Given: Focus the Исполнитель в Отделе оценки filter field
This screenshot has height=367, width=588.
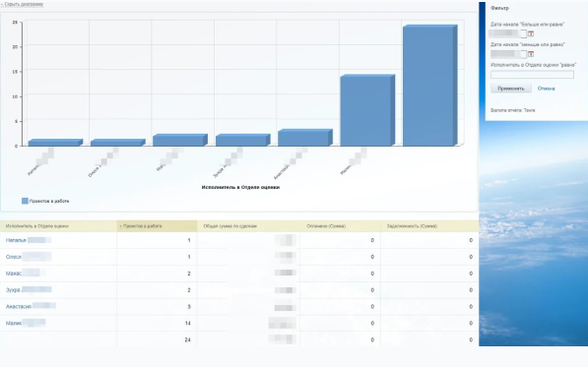Looking at the screenshot, I should click(x=532, y=75).
